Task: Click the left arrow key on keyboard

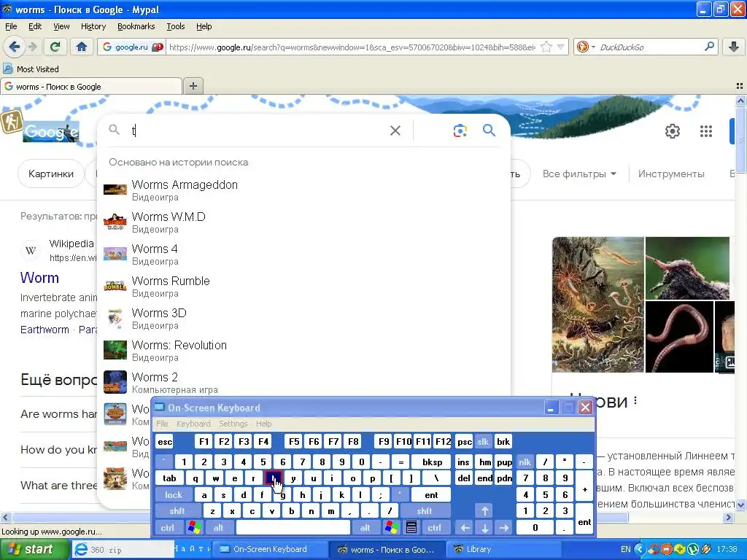Action: [x=465, y=528]
